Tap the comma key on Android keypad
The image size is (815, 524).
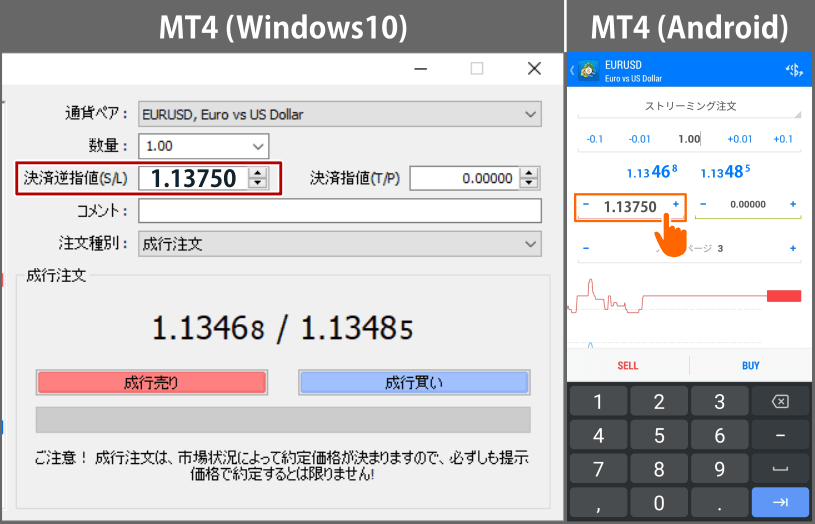[x=598, y=503]
